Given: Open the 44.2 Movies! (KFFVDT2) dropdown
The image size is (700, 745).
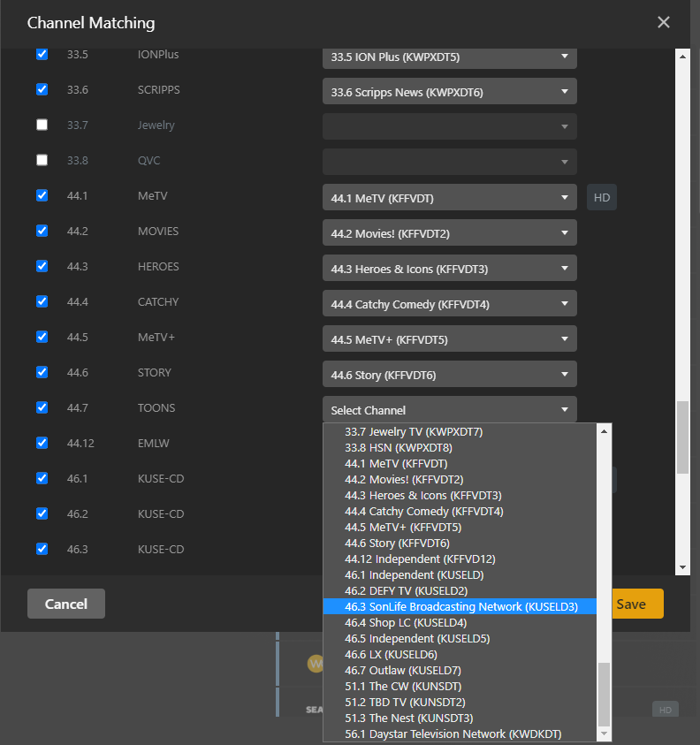Looking at the screenshot, I should pos(450,232).
